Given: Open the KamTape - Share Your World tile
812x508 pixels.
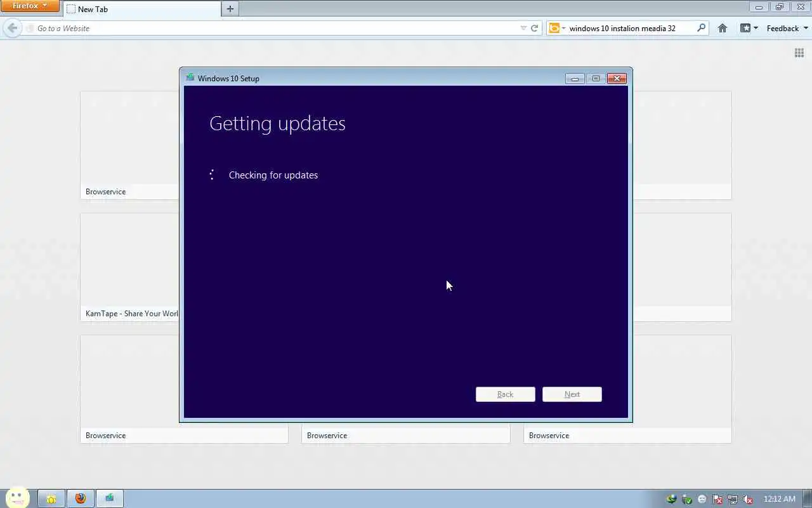Looking at the screenshot, I should coord(130,267).
